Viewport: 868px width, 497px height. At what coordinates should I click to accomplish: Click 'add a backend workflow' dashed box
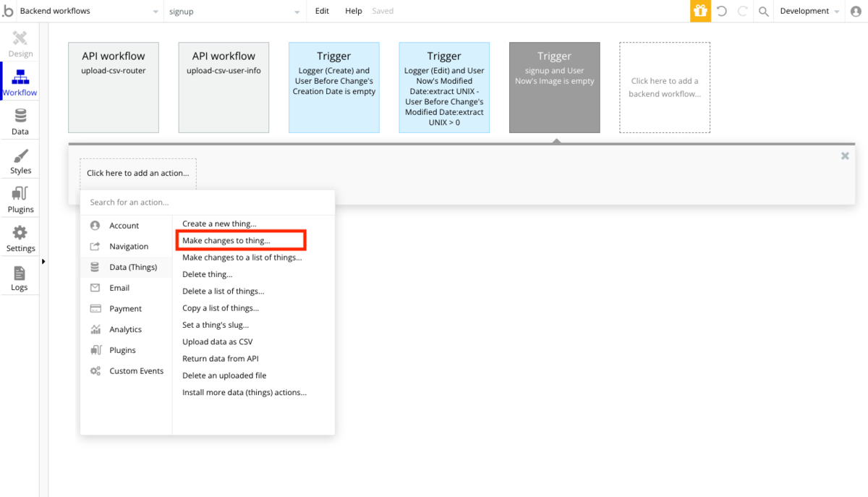click(665, 88)
